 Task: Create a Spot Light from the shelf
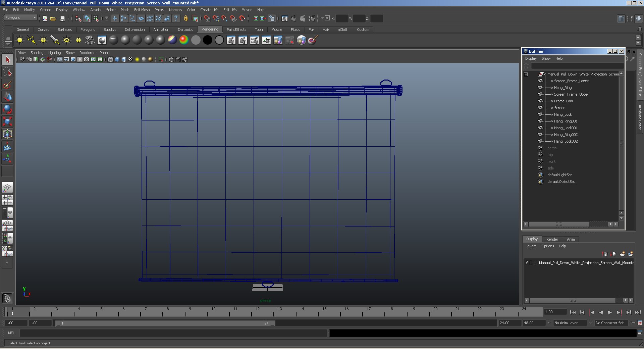55,40
